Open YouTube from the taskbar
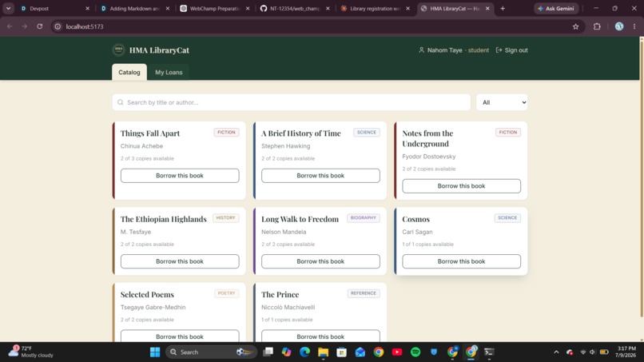This screenshot has height=362, width=644. (x=397, y=352)
